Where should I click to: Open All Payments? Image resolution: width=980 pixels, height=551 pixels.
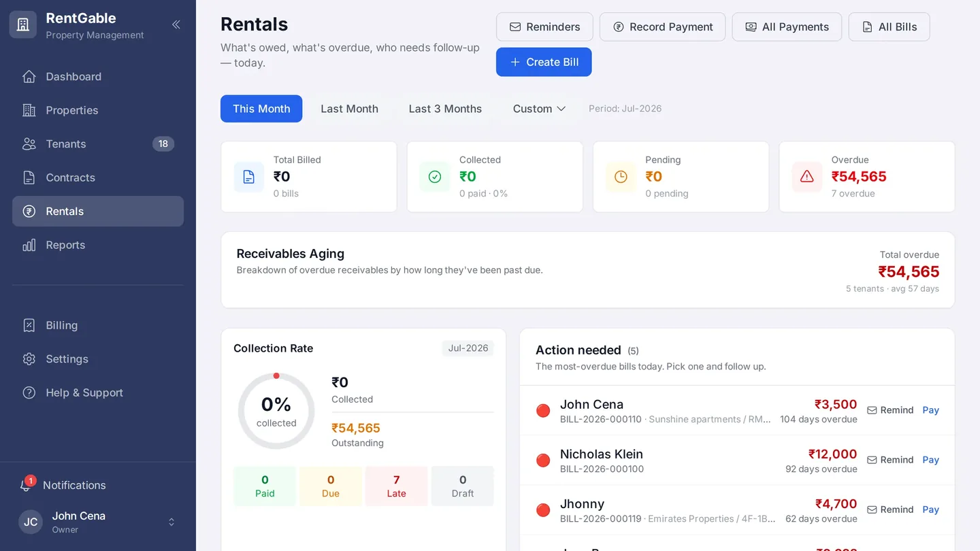(787, 27)
